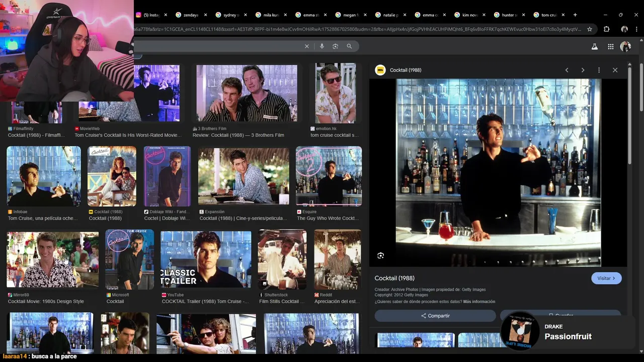Click the Visitar button
Viewport: 644px width, 362px height.
[x=606, y=278]
